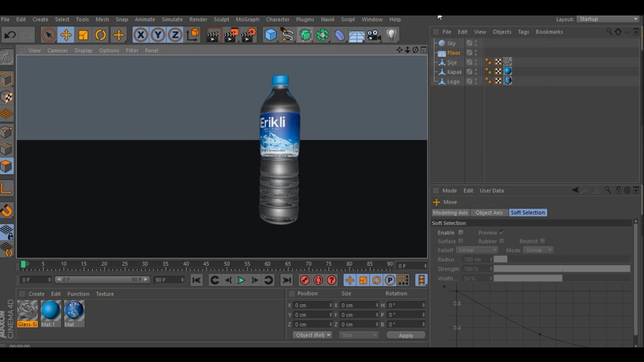644x362 pixels.
Task: Click the floor environment grid icon
Action: [357, 36]
